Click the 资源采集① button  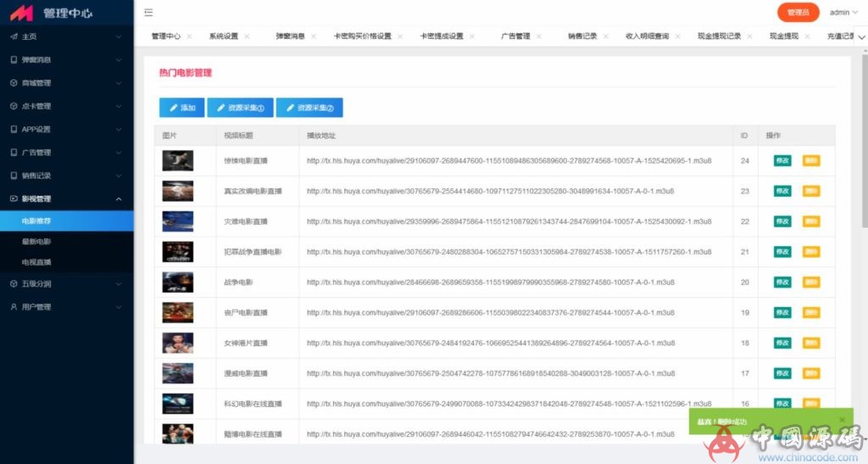tap(240, 108)
